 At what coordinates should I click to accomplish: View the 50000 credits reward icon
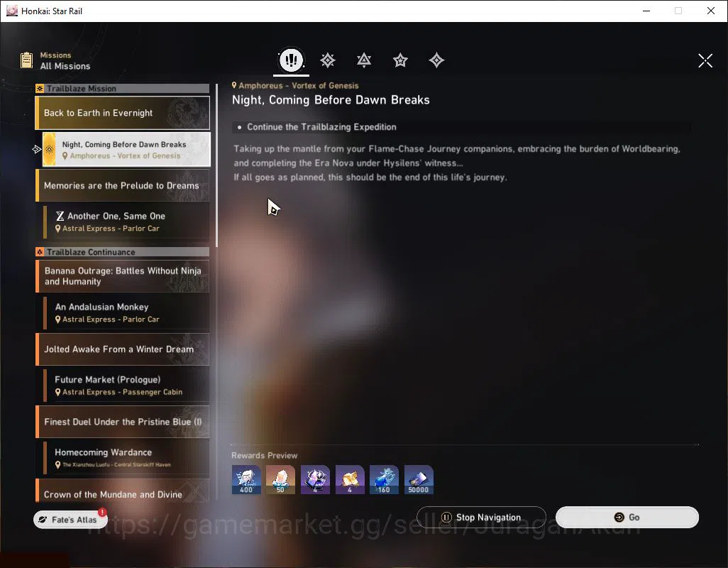point(419,480)
